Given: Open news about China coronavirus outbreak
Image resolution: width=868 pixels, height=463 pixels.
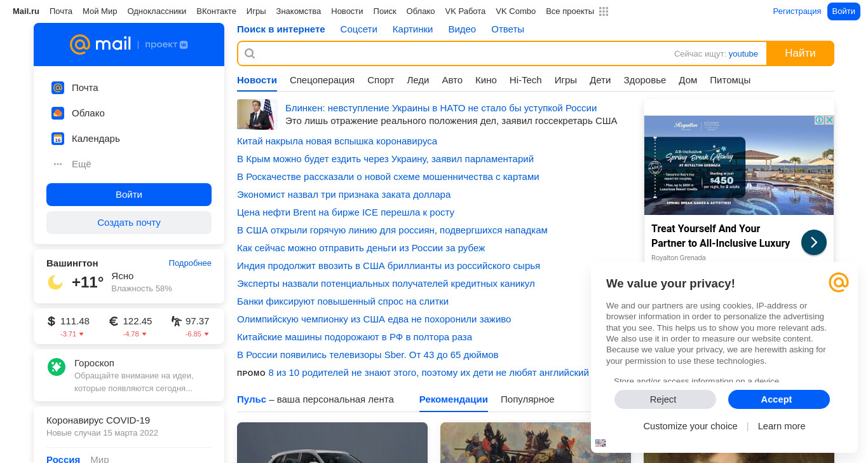Looking at the screenshot, I should point(337,141).
